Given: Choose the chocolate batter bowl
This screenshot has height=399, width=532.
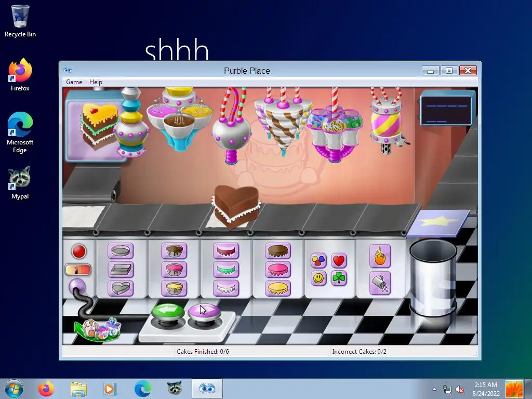Looking at the screenshot, I should click(x=174, y=251).
